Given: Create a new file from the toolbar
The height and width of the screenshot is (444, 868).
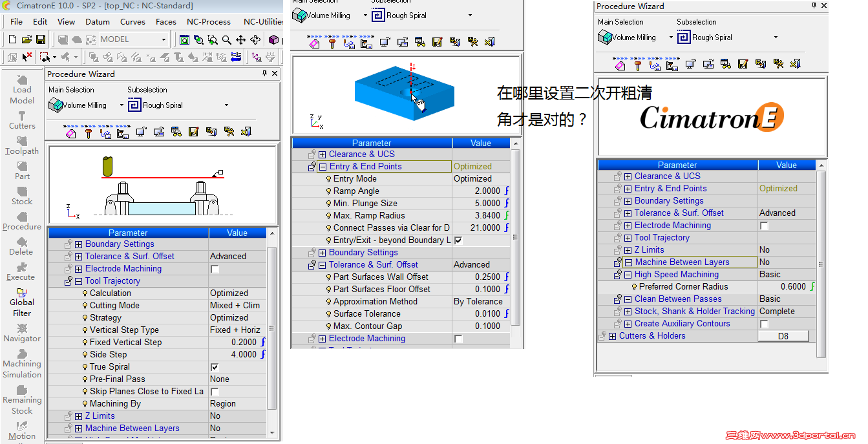Looking at the screenshot, I should (13, 39).
